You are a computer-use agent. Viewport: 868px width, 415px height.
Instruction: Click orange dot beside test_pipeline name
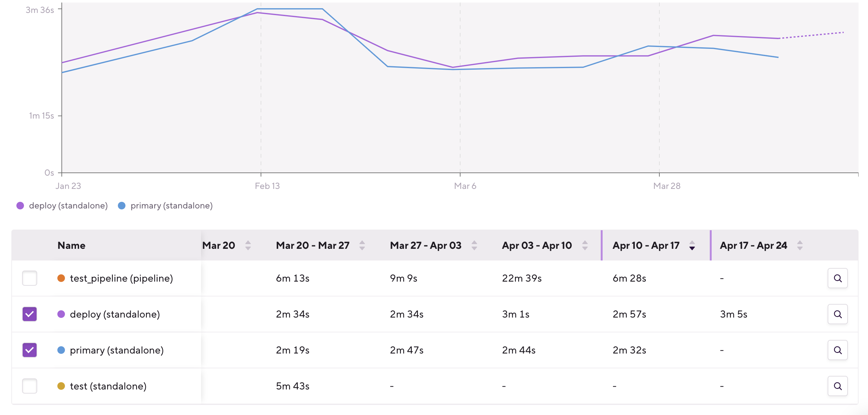[61, 278]
